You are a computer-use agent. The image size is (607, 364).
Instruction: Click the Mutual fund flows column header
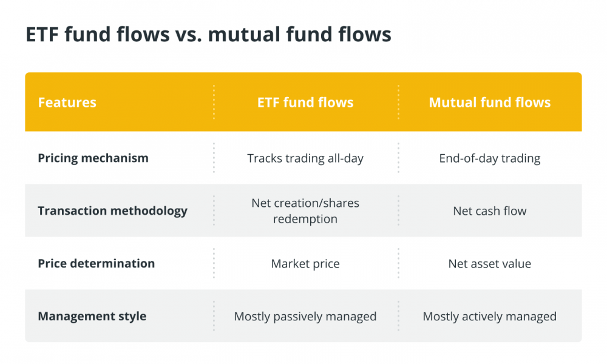(490, 103)
